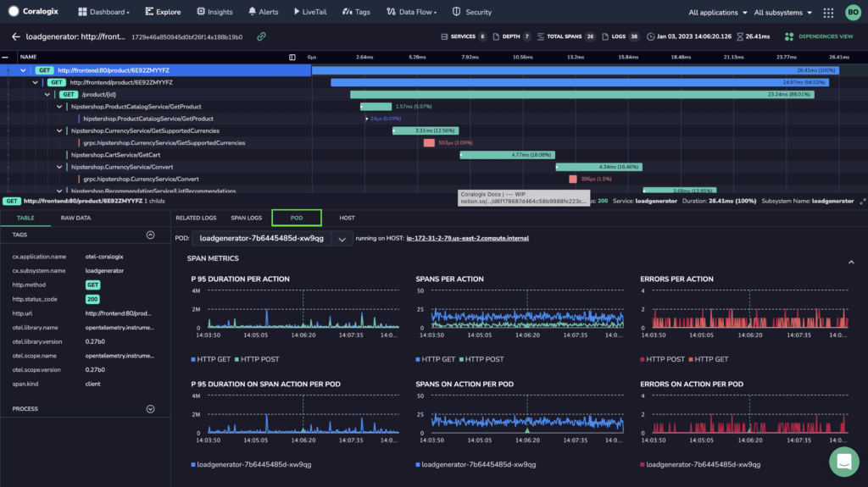The width and height of the screenshot is (868, 487).
Task: Go to Insights
Action: click(x=214, y=12)
